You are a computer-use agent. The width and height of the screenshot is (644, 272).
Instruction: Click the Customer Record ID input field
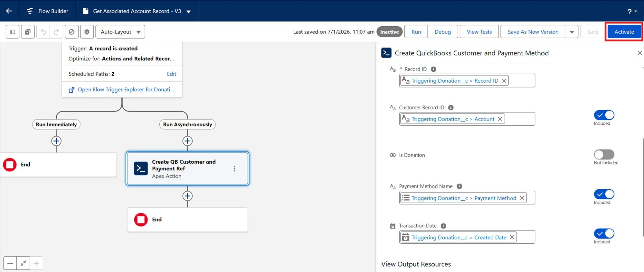(x=467, y=119)
